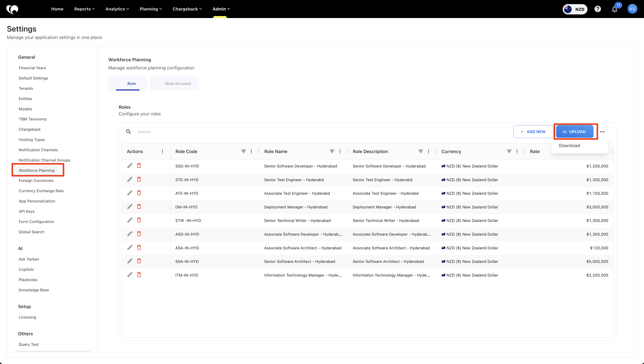The width and height of the screenshot is (644, 364).
Task: Edit the STW -IN-HYD role
Action: [130, 220]
